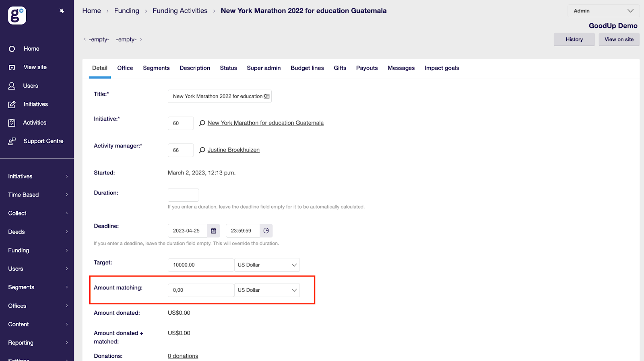Expand the Funding sidebar section
Screen dimensions: 644x361
click(x=38, y=250)
